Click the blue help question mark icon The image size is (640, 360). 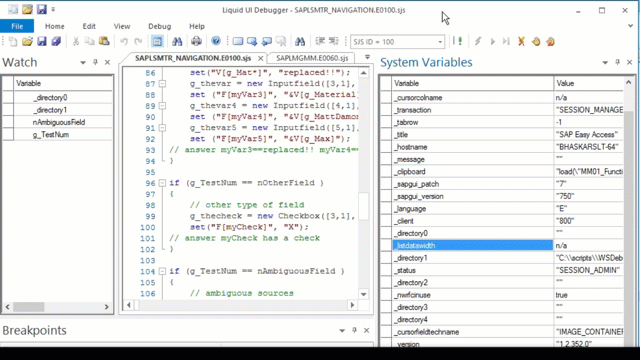(216, 41)
